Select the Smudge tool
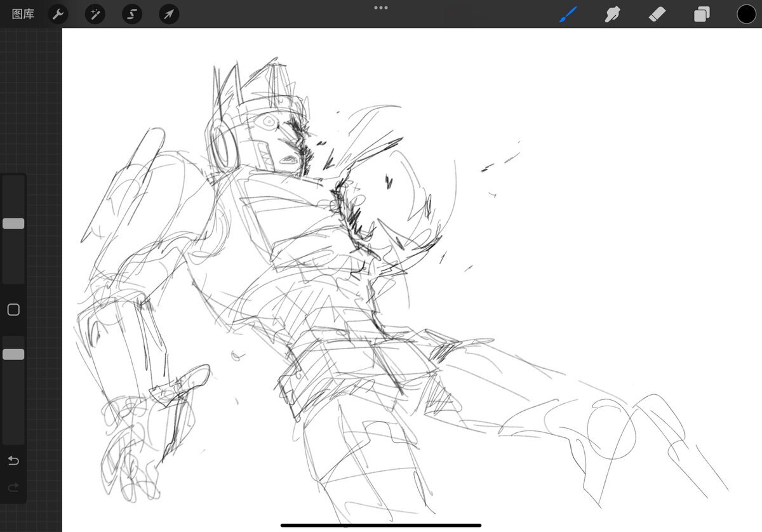 click(612, 14)
